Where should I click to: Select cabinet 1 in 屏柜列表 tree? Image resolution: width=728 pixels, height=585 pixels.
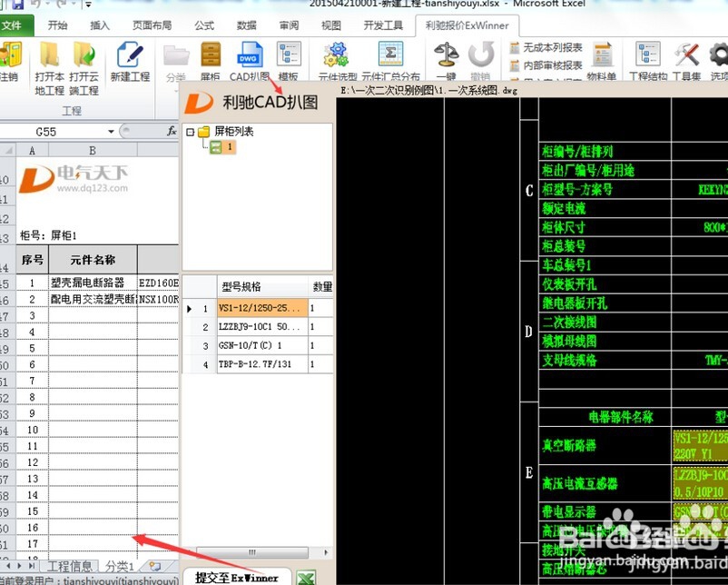(x=223, y=147)
